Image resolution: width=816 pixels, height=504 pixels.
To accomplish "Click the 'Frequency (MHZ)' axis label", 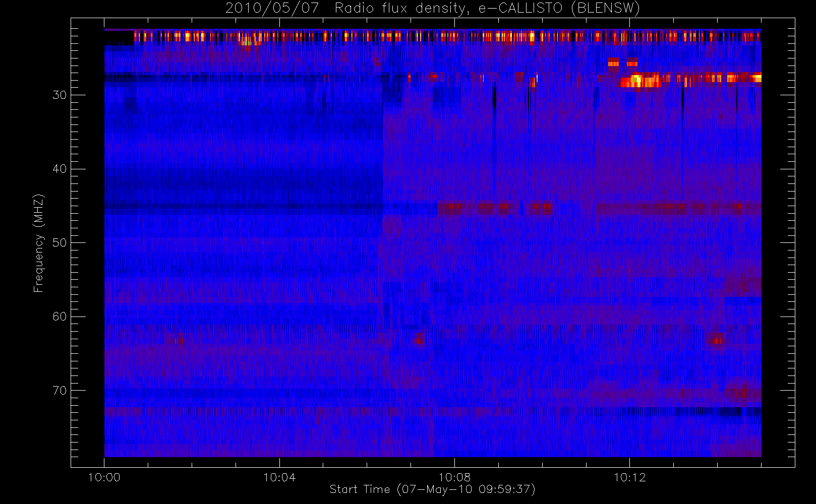I will (38, 243).
